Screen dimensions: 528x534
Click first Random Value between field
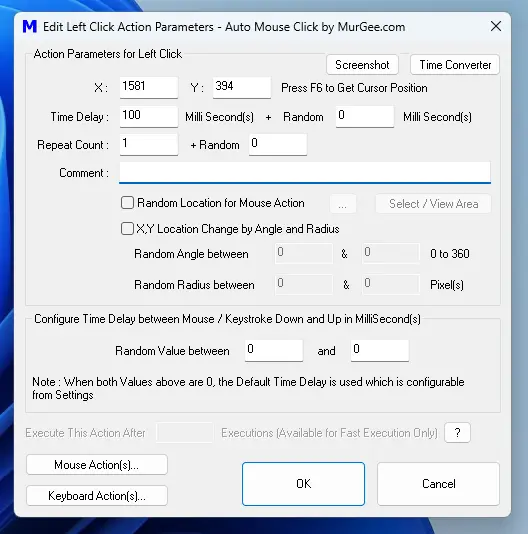[274, 350]
